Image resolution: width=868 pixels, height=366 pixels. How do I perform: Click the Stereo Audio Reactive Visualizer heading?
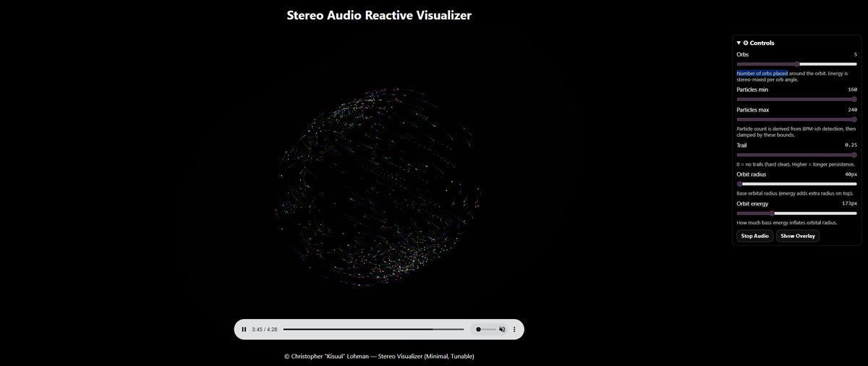(x=379, y=15)
